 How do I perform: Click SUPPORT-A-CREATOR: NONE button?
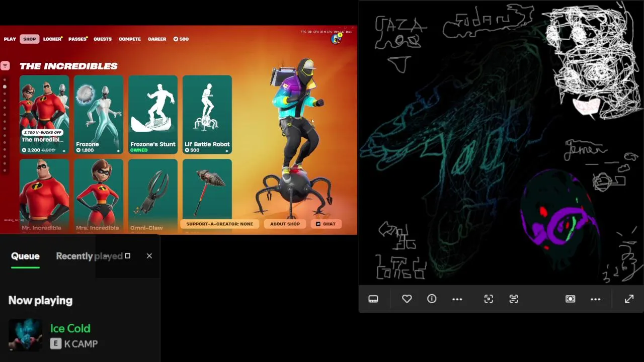point(220,224)
